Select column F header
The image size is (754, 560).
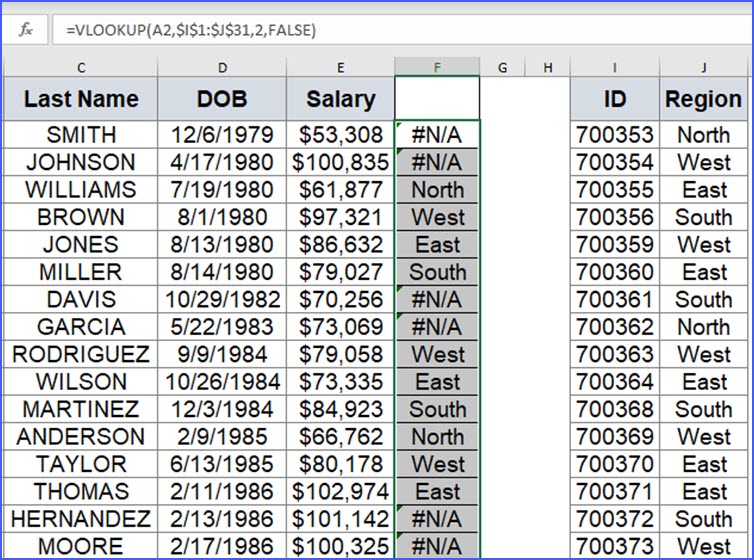[x=437, y=67]
